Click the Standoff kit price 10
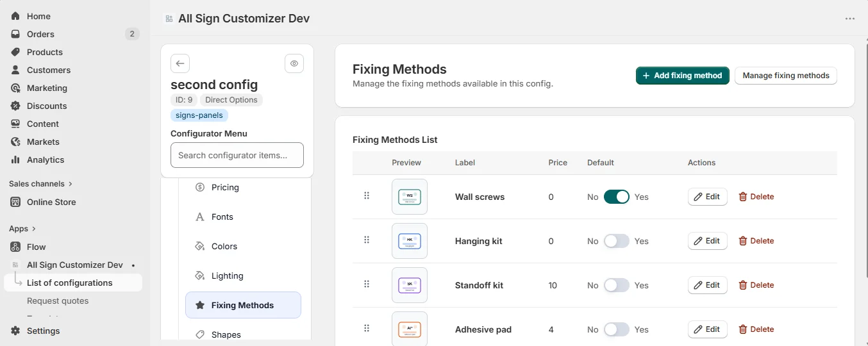Viewport: 868px width, 346px height. tap(553, 285)
